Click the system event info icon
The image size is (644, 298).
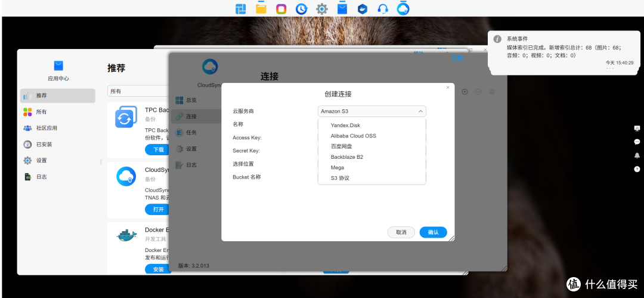[x=497, y=39]
